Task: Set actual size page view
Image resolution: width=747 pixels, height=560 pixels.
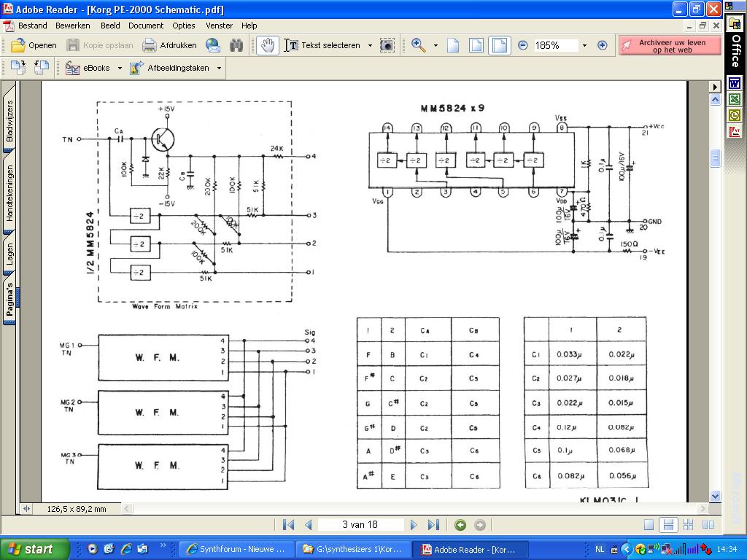Action: 453,45
